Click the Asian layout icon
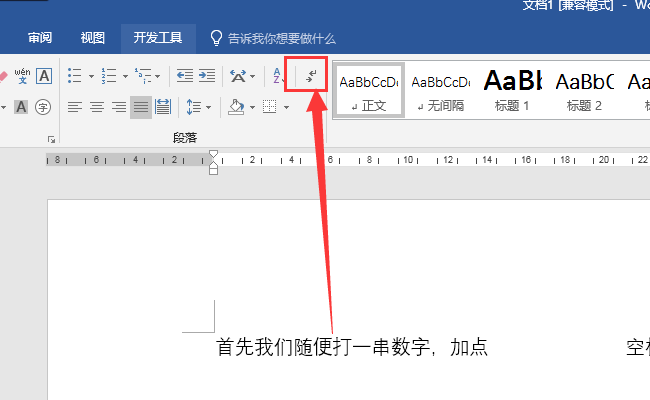The width and height of the screenshot is (650, 400). coord(238,76)
